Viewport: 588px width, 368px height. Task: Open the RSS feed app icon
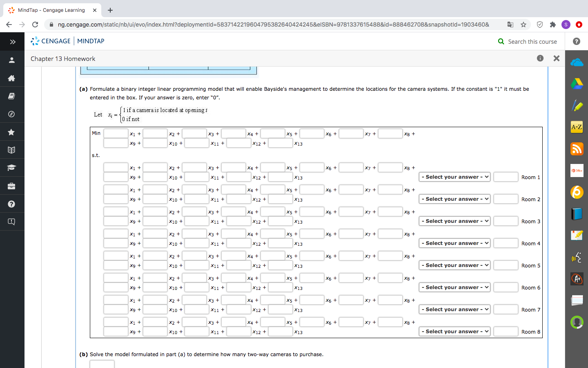(577, 149)
